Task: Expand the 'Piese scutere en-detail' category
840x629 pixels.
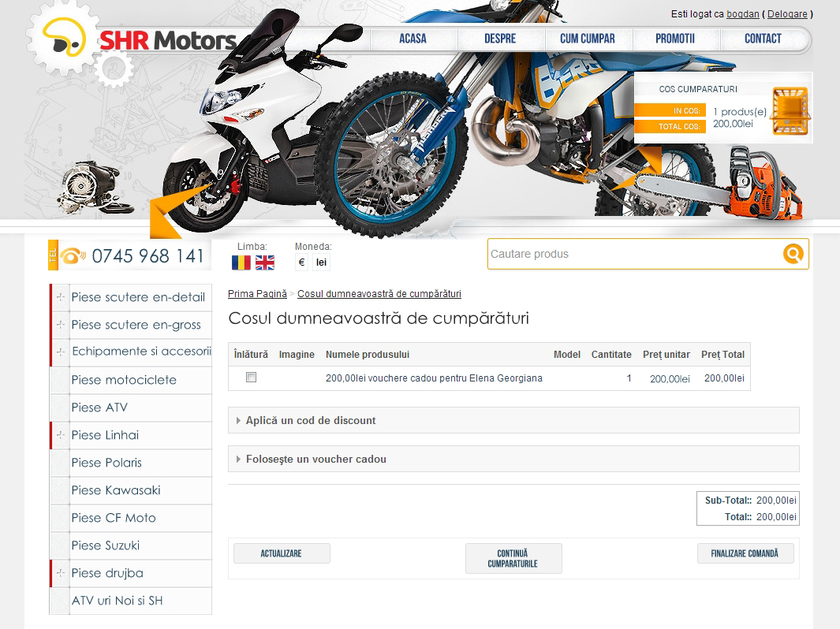Action: [x=60, y=297]
